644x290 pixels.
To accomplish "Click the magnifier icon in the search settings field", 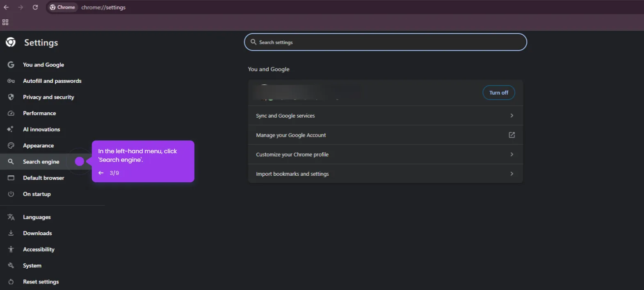I will pos(253,42).
